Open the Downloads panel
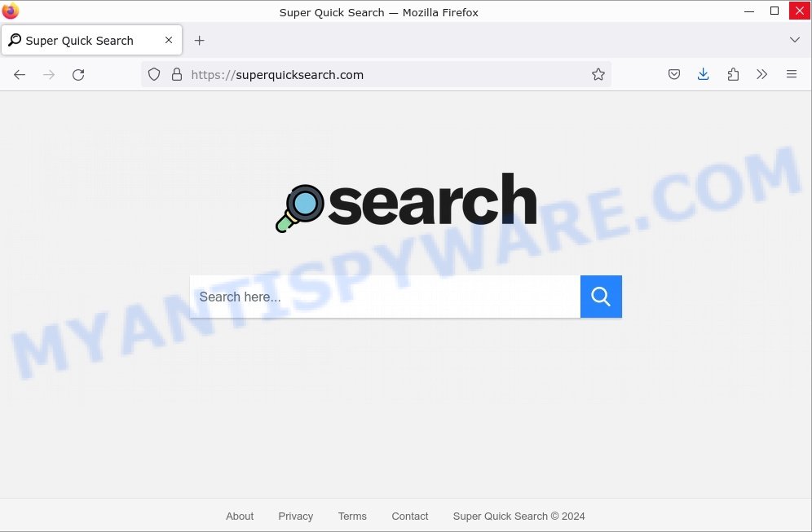812x532 pixels. [703, 74]
